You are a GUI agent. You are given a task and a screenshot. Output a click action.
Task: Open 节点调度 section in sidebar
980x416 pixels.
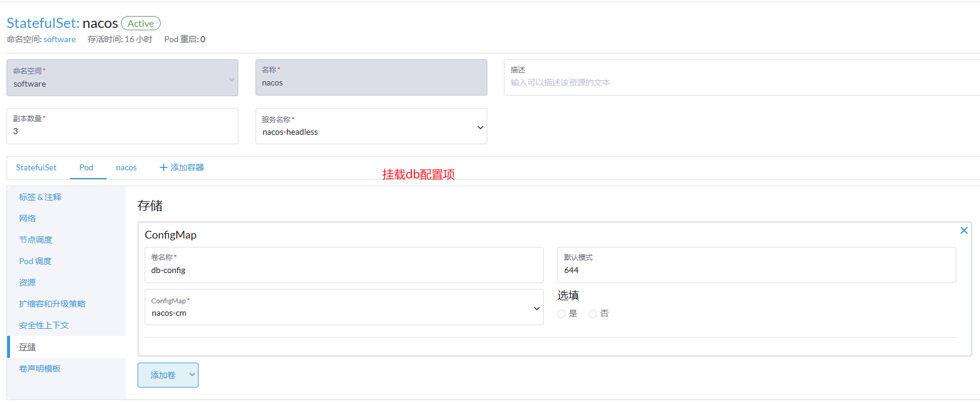pos(36,240)
